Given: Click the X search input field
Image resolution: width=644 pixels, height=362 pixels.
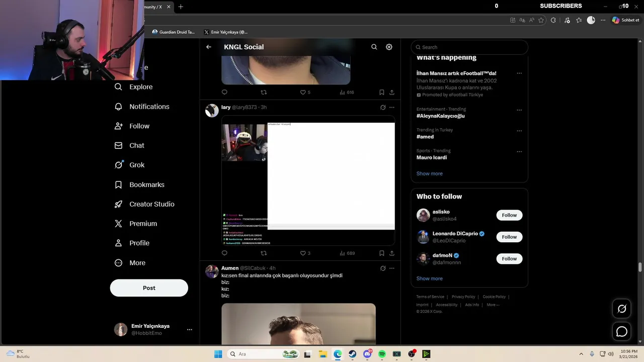Looking at the screenshot, I should tap(469, 47).
